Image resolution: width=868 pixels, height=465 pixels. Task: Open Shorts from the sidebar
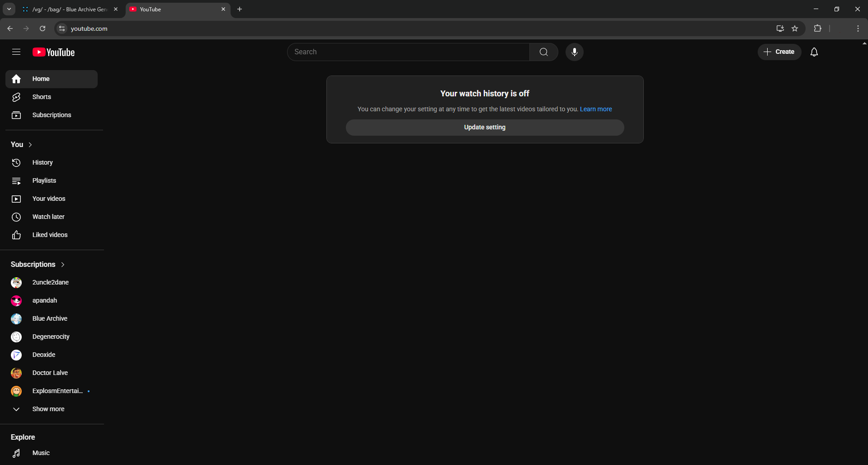click(x=52, y=97)
